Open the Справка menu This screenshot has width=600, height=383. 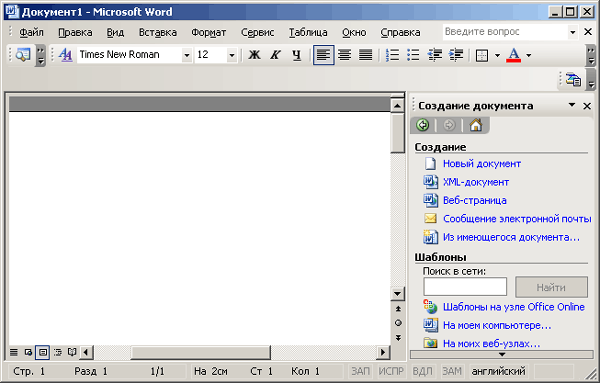(400, 33)
